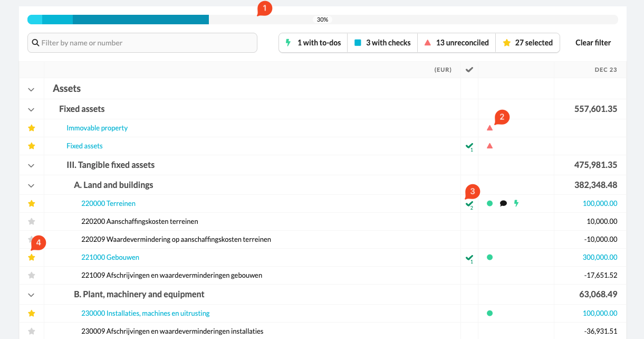
Task: Click light cyan progress bar segment
Action: [x=35, y=20]
